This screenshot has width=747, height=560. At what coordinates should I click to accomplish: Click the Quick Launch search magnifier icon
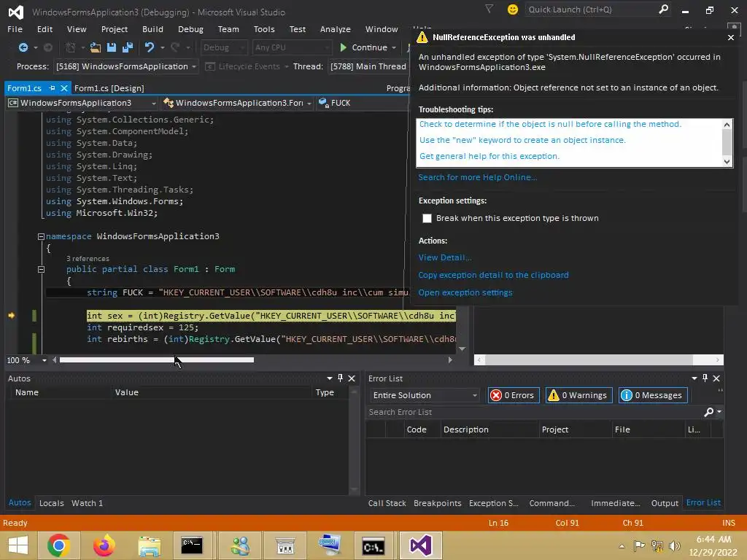(663, 9)
